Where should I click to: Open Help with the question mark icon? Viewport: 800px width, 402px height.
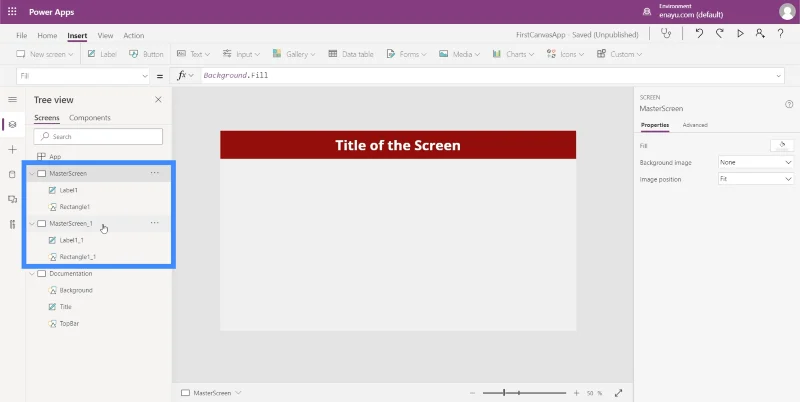pyautogui.click(x=781, y=34)
